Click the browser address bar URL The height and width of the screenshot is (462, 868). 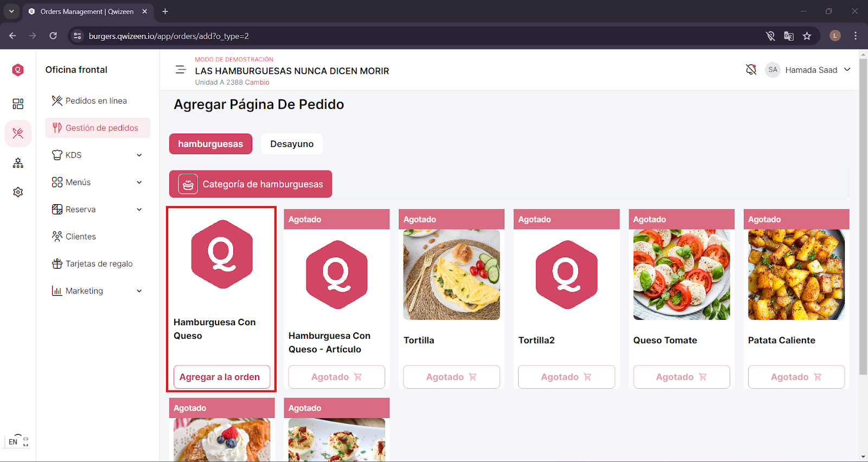169,36
